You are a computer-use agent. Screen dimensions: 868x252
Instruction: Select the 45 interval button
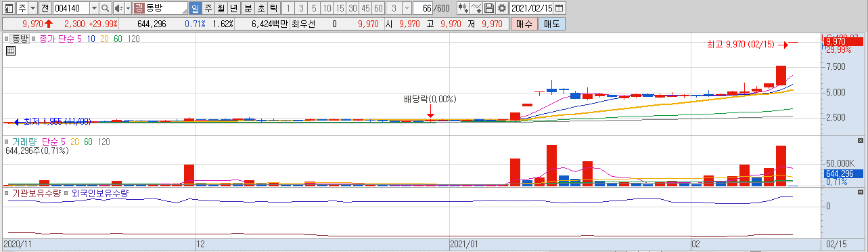tap(365, 8)
